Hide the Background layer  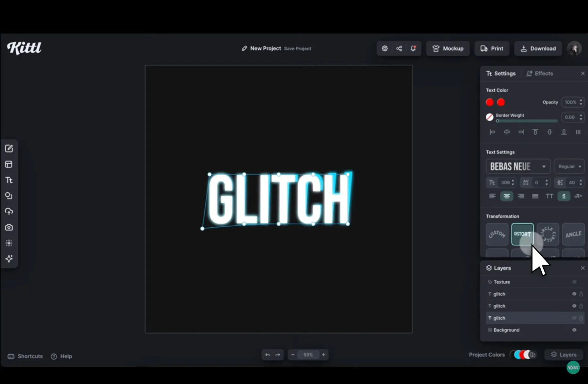[574, 330]
